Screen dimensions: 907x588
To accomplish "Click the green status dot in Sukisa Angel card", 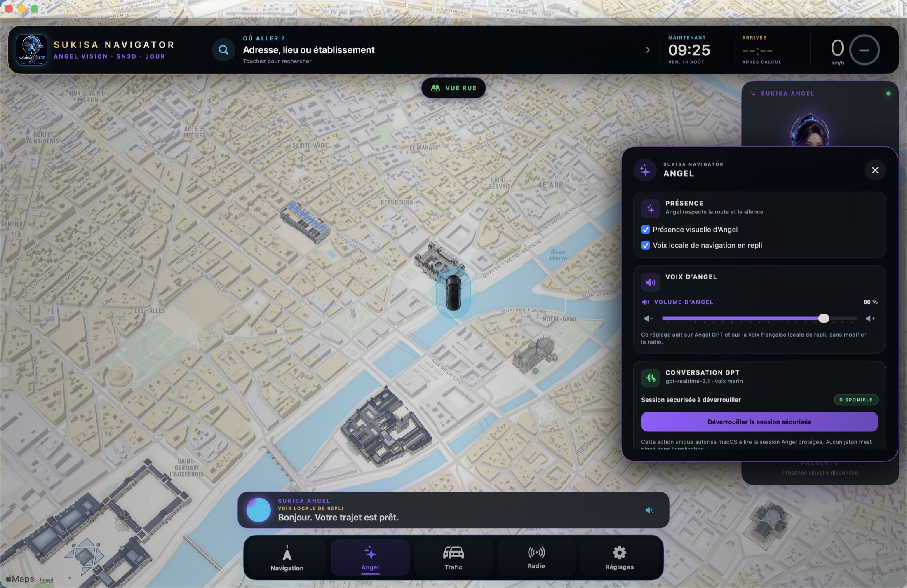I will pos(888,94).
